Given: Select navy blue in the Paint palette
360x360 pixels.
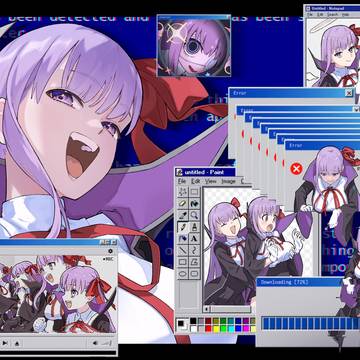Looking at the screenshot, I should coord(238,321).
